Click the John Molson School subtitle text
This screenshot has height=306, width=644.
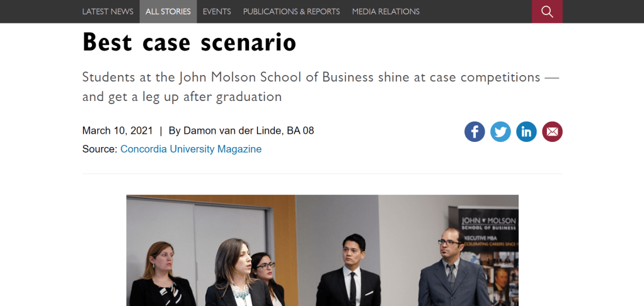point(320,87)
